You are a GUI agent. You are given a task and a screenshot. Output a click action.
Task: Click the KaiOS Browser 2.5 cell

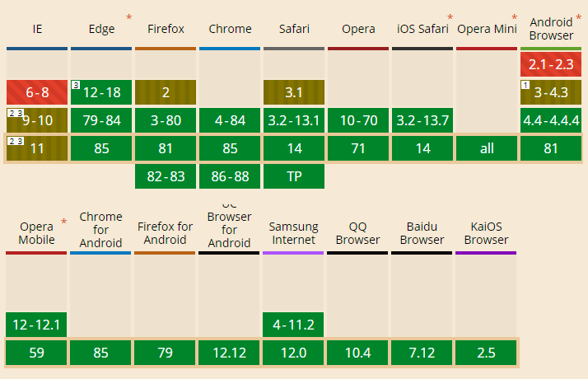pyautogui.click(x=486, y=353)
